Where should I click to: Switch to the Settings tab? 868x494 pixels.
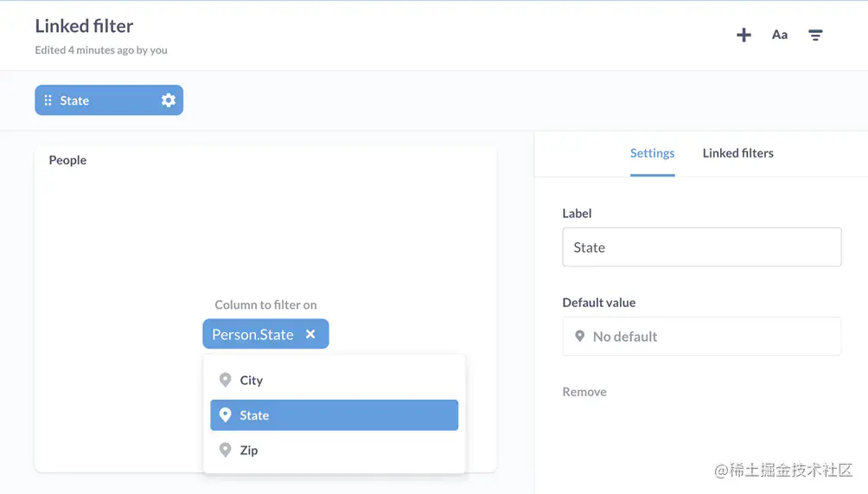[652, 153]
